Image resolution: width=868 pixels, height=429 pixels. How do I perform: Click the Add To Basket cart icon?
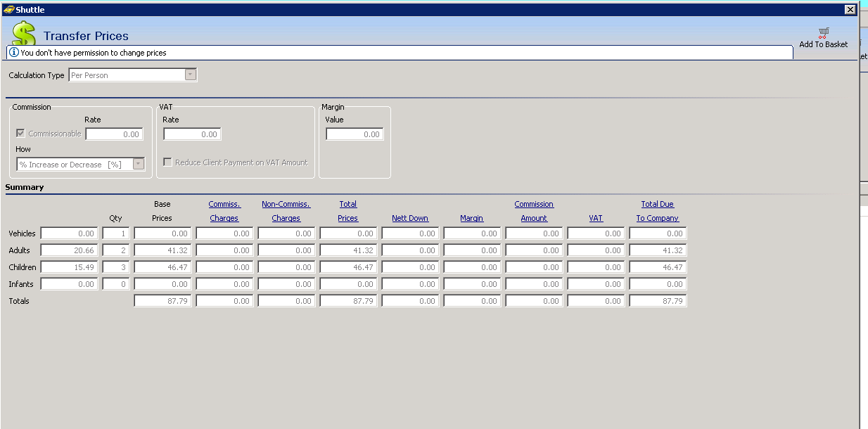(x=823, y=32)
